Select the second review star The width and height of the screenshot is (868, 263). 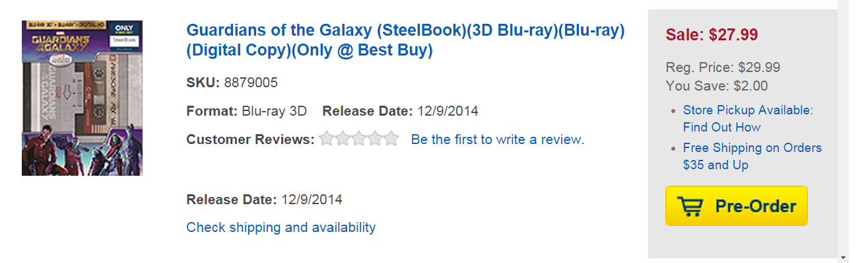pyautogui.click(x=343, y=139)
